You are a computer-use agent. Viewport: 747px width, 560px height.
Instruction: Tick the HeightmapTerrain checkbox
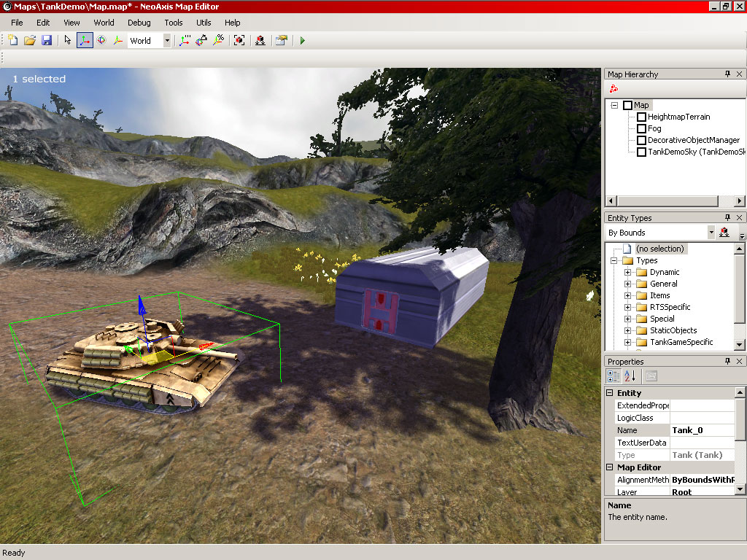641,117
